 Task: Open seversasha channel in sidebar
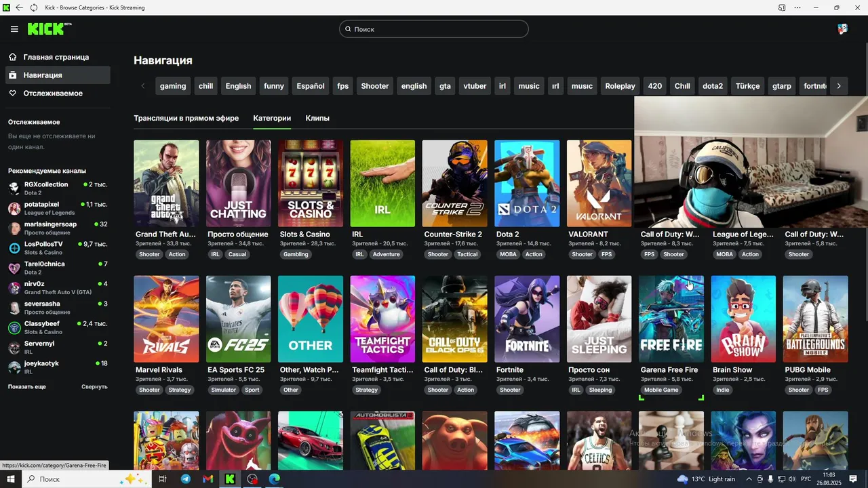click(x=58, y=308)
